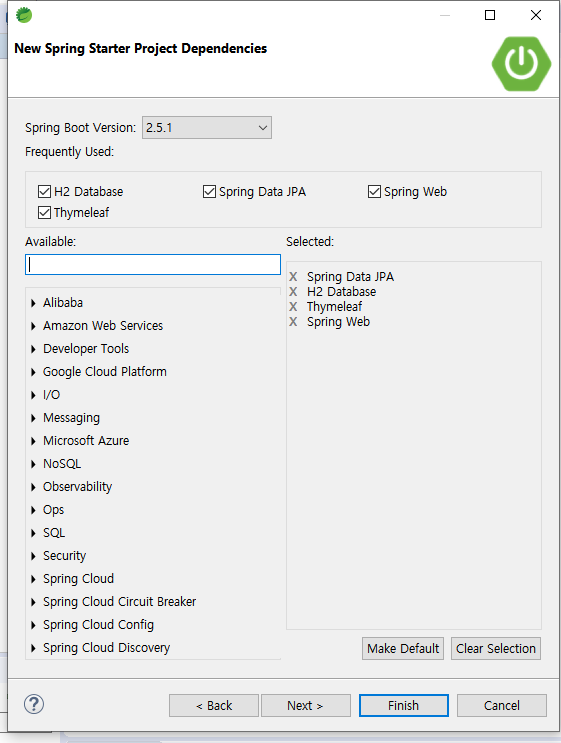Expand the I/O category

click(33, 395)
